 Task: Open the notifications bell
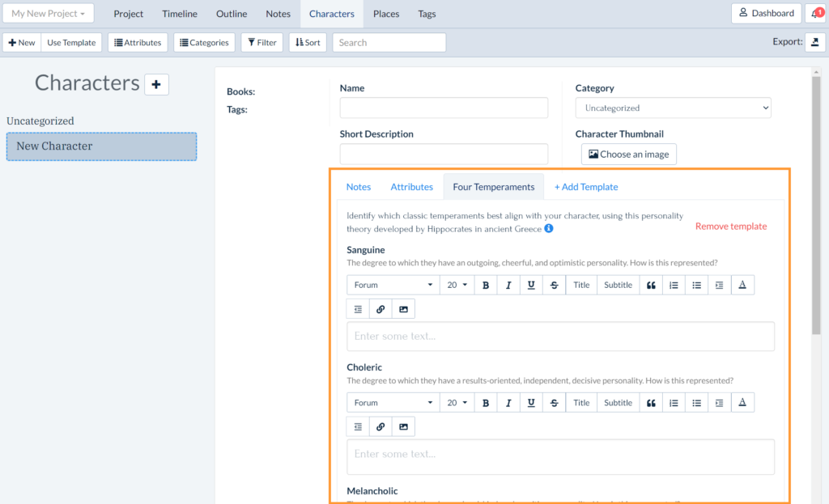point(815,14)
